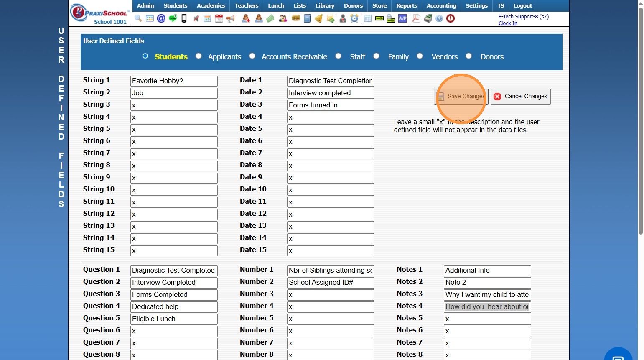Click the cash register icon
The height and width of the screenshot is (360, 644).
tap(428, 18)
